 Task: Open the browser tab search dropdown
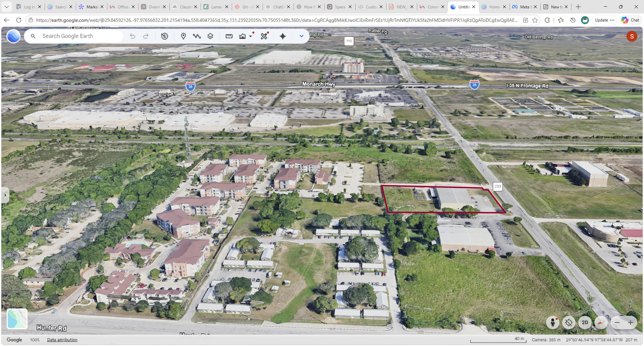[6, 7]
